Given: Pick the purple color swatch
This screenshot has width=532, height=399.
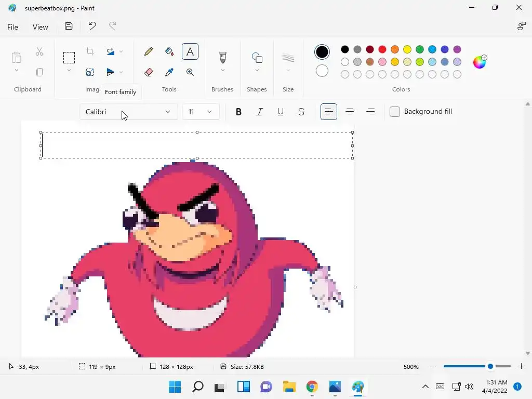Looking at the screenshot, I should pos(457,49).
